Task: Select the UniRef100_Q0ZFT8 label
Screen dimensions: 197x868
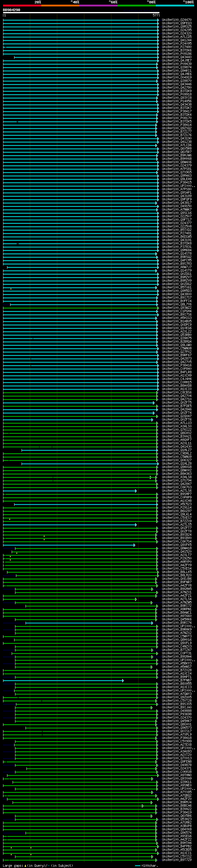Action: (x=177, y=531)
